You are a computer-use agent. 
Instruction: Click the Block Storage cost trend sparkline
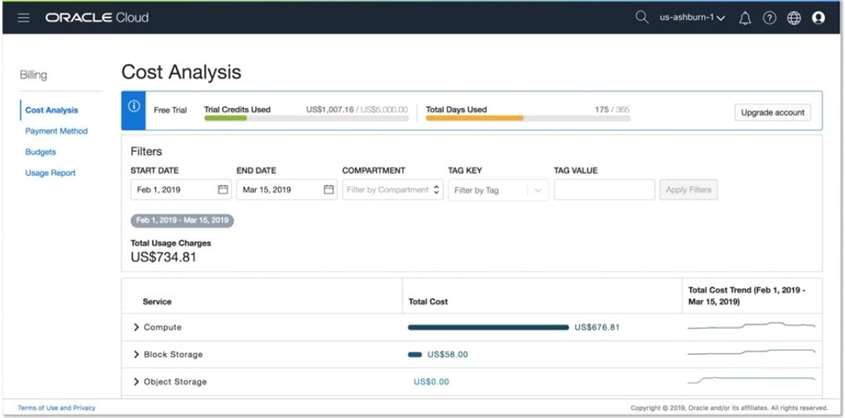[752, 352]
